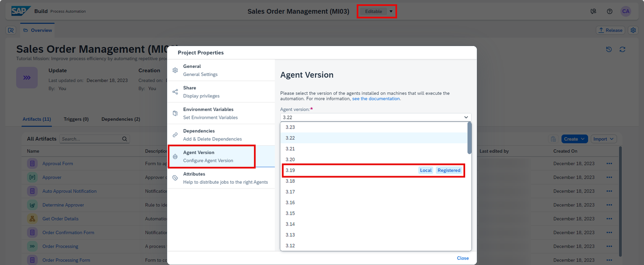Image resolution: width=644 pixels, height=265 pixels.
Task: Click the Get Order Details automation icon
Action: tap(32, 219)
